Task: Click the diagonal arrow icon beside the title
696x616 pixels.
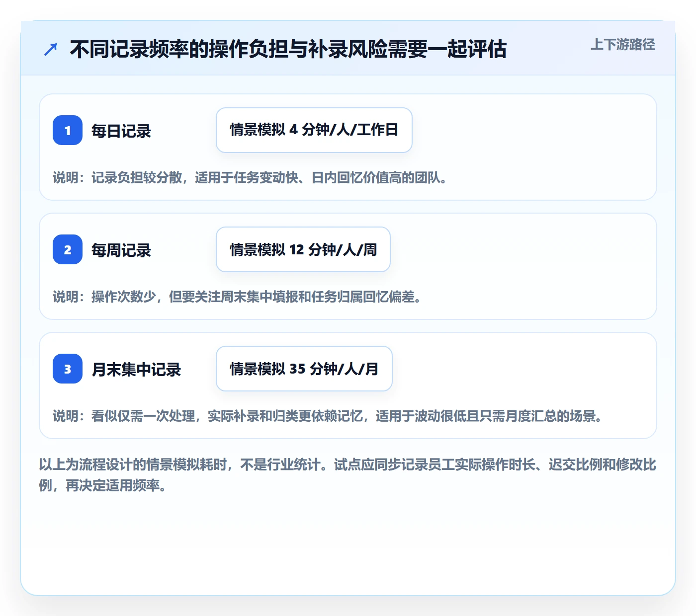Action: click(51, 49)
